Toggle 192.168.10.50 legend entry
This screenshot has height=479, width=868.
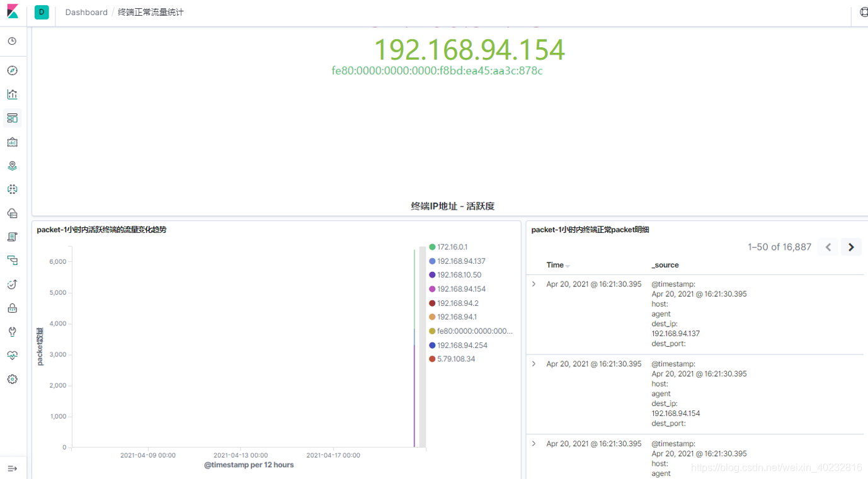click(x=459, y=275)
